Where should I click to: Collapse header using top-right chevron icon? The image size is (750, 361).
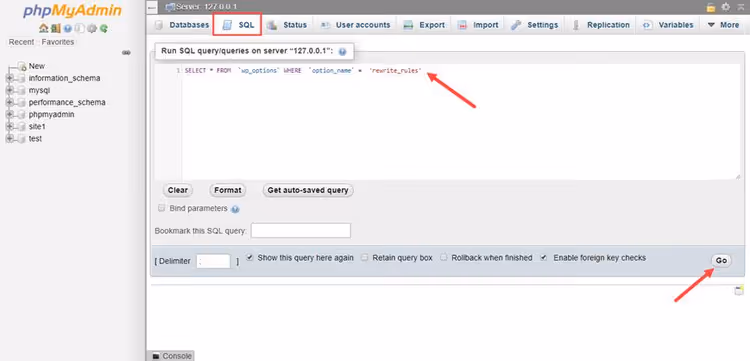[741, 7]
